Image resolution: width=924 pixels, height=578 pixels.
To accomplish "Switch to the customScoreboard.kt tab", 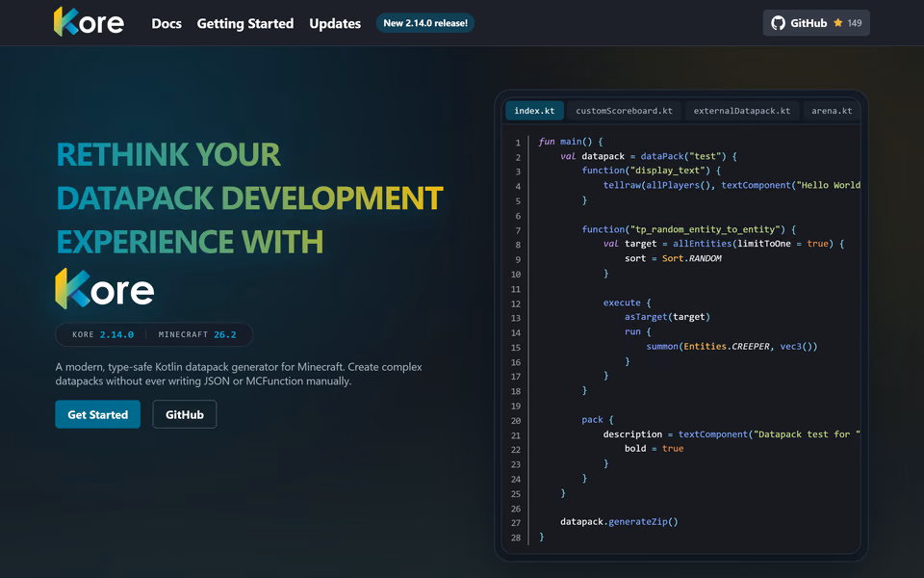I will coord(624,110).
